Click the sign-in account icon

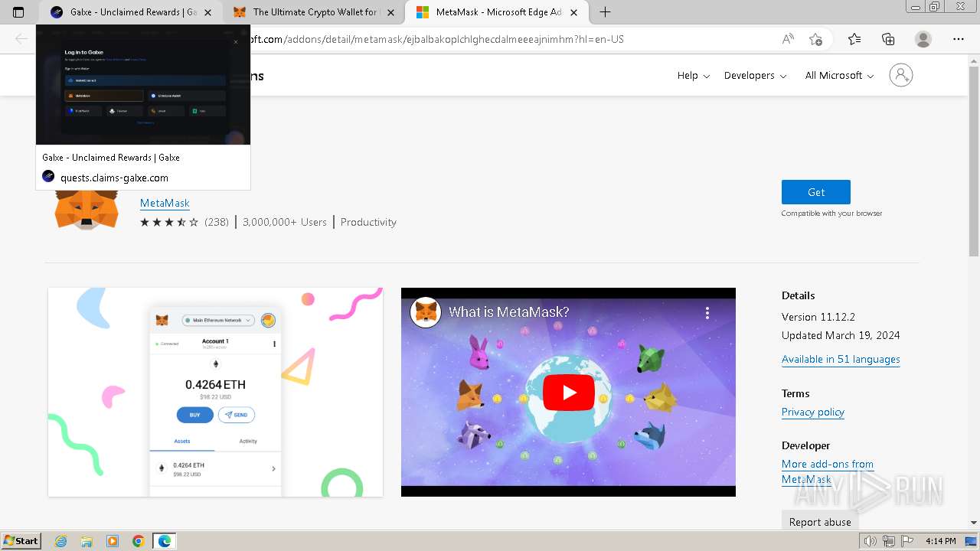[x=901, y=75]
